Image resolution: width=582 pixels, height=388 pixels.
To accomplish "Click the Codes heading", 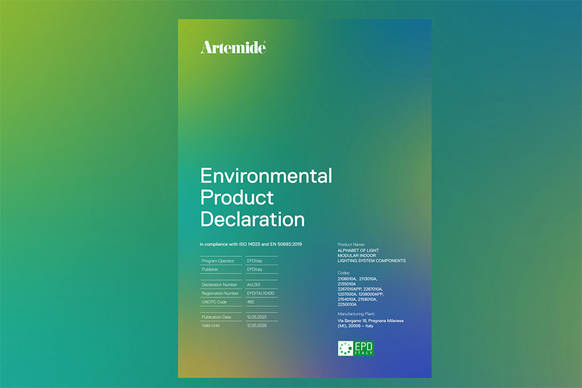I will tap(343, 273).
